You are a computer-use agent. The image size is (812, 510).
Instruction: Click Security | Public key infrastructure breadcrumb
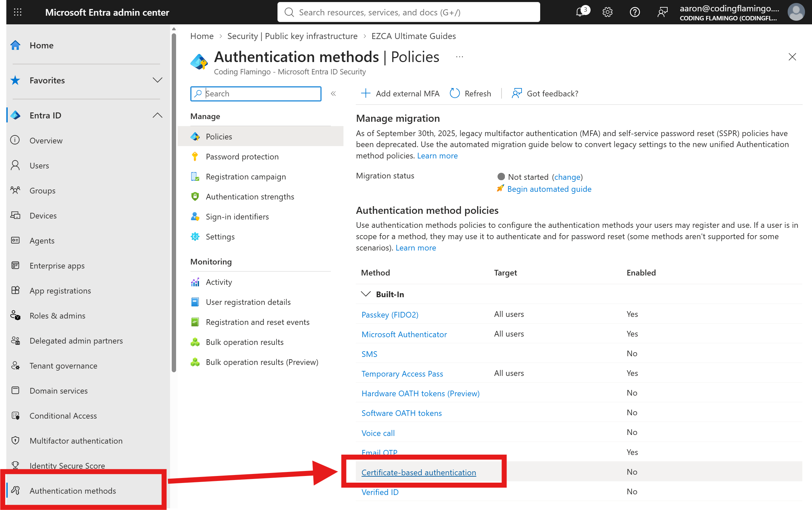point(292,36)
